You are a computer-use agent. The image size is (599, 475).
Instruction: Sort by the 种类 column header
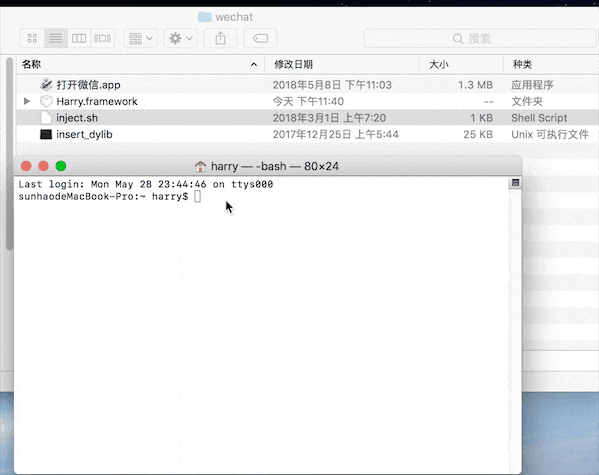click(x=522, y=64)
